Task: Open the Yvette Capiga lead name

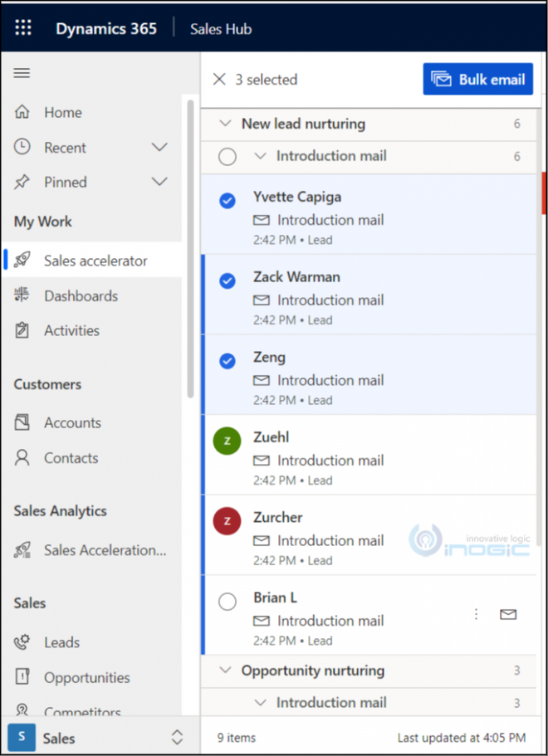Action: (297, 198)
